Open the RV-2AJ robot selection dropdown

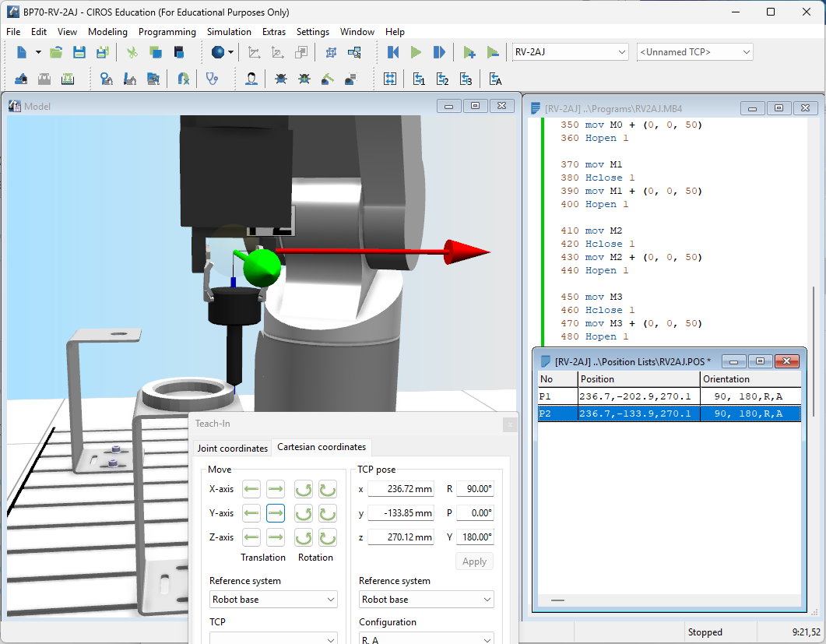tap(571, 51)
